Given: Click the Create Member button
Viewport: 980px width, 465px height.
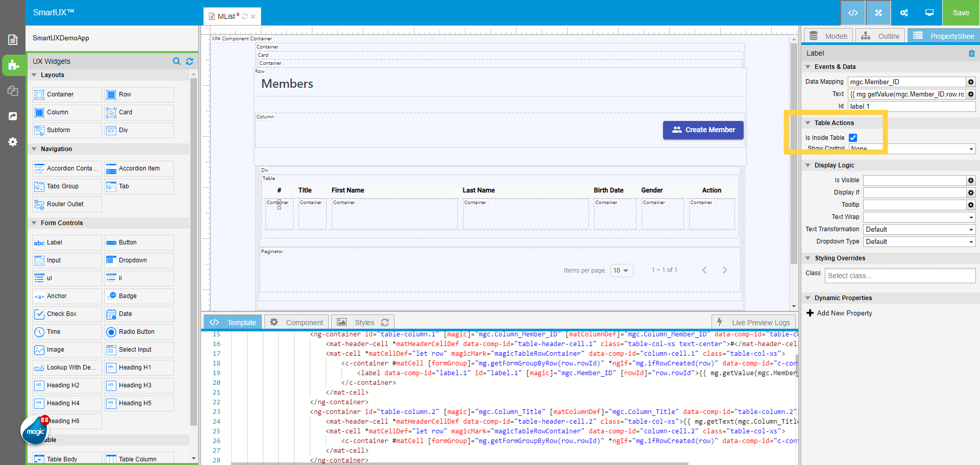Looking at the screenshot, I should 703,130.
